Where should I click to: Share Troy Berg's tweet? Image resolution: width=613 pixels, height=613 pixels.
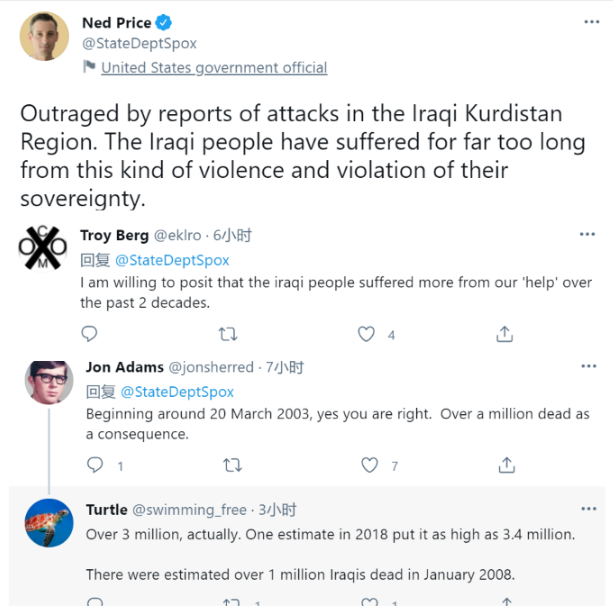tap(506, 334)
